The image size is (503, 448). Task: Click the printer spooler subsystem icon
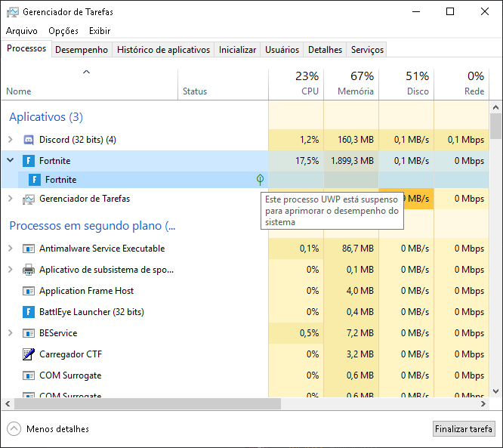point(29,270)
